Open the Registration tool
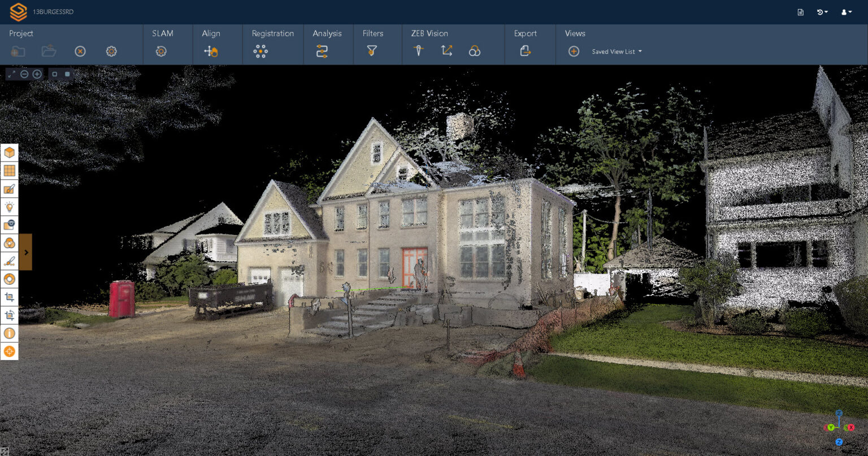The width and height of the screenshot is (868, 456). pyautogui.click(x=261, y=51)
